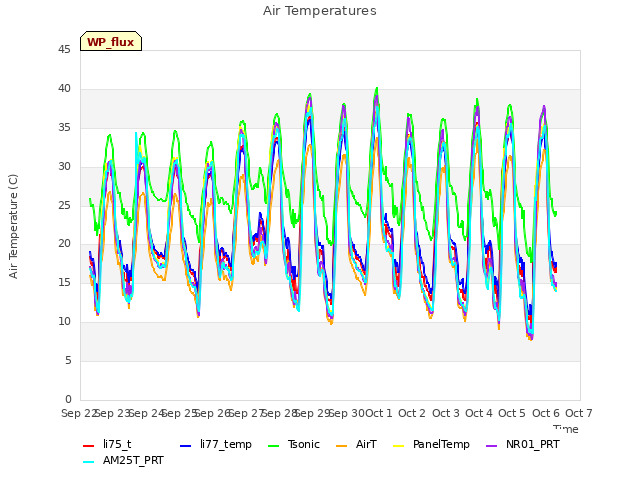The width and height of the screenshot is (640, 480).
Task: Click the Oct 4 x-axis date label
Action: point(479,413)
